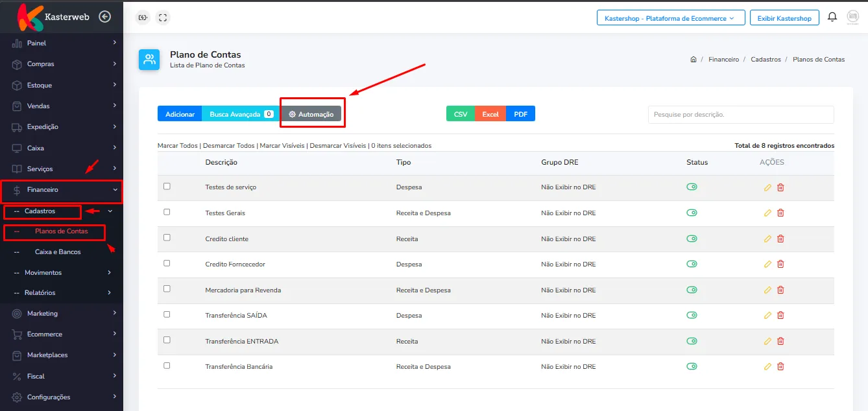Screen dimensions: 868x411
Task: Click the description search field
Action: tap(741, 115)
